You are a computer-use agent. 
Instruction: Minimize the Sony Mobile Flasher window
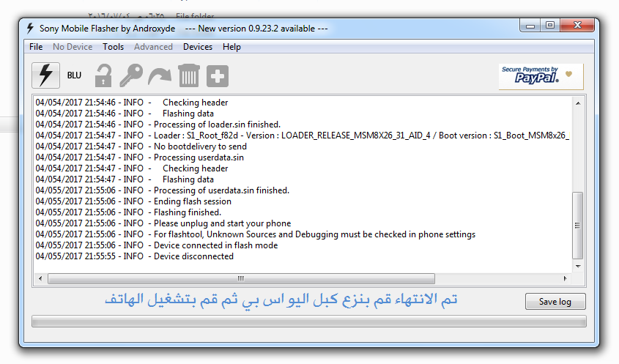tap(530, 25)
